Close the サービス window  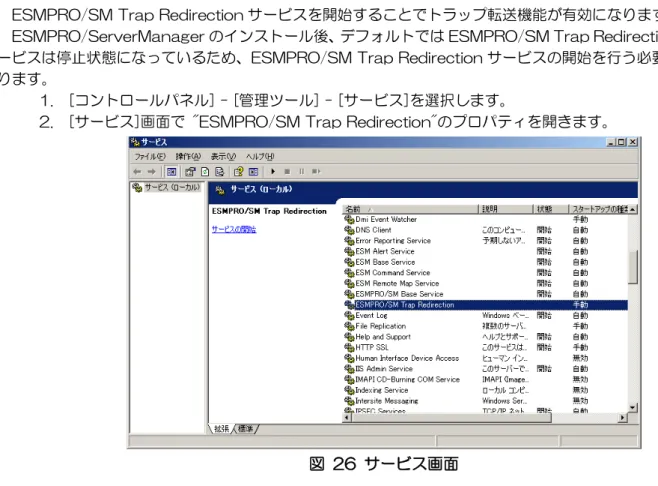point(632,142)
